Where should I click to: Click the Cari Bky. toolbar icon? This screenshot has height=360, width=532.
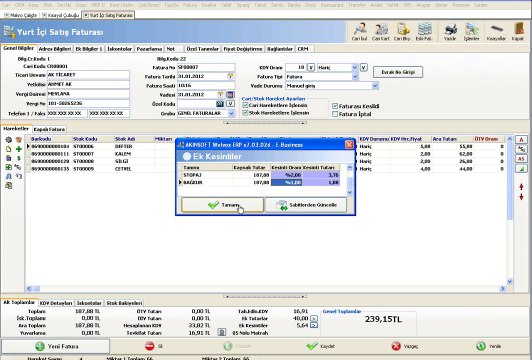pyautogui.click(x=402, y=31)
